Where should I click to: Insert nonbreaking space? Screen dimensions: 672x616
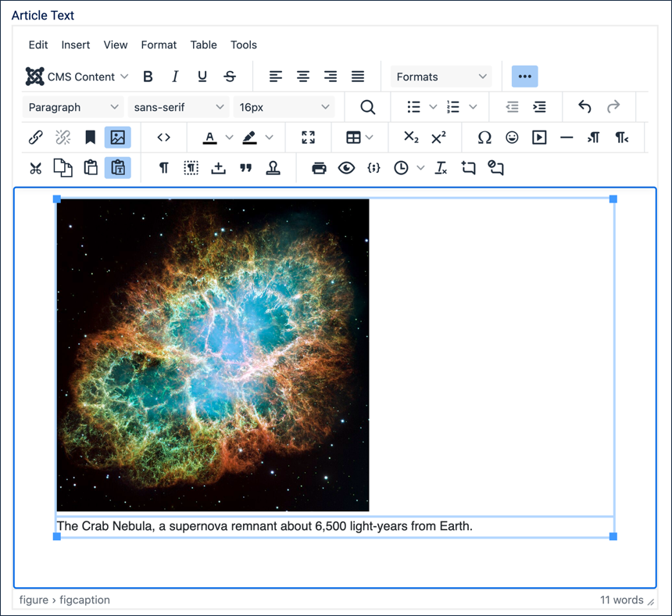point(219,168)
